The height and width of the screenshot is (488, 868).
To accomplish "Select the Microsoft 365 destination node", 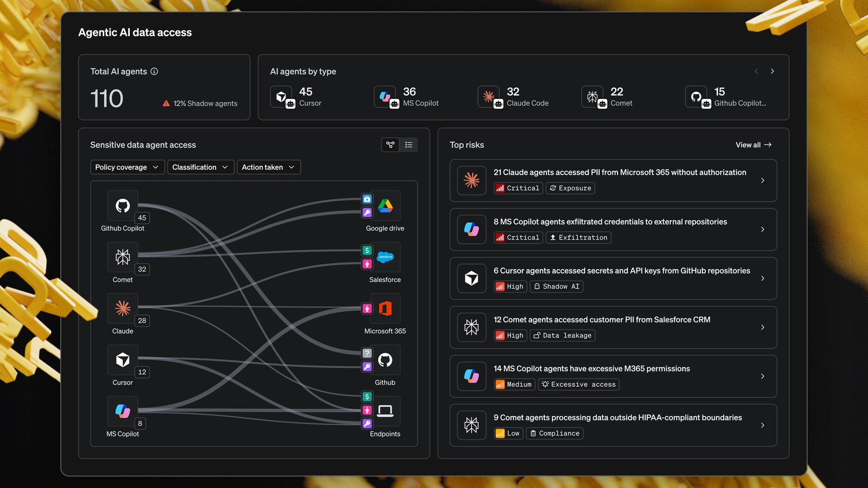I will pyautogui.click(x=385, y=308).
